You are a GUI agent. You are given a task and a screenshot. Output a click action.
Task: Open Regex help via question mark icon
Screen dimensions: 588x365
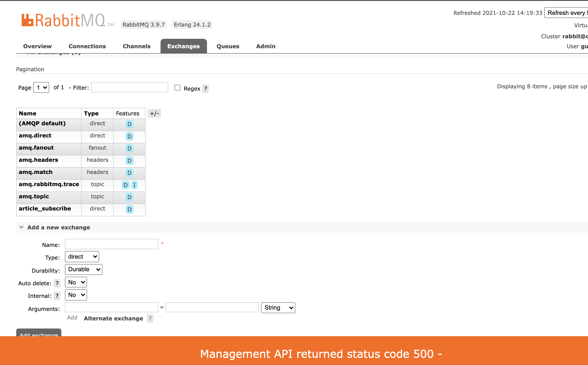click(x=205, y=88)
